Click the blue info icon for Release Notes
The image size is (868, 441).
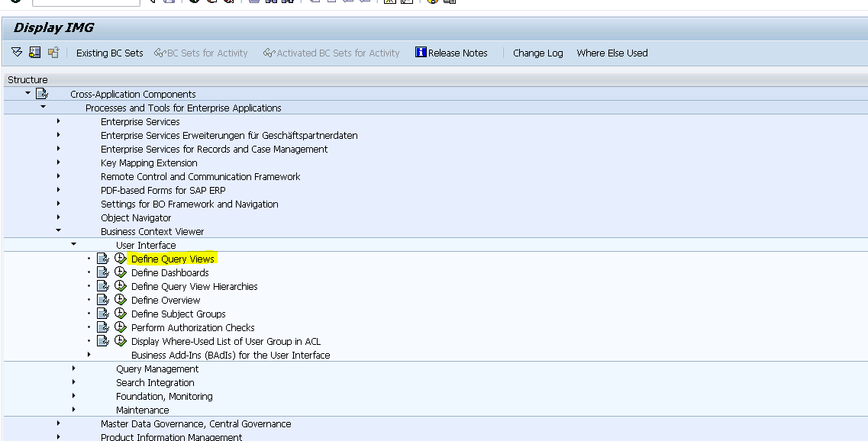click(x=421, y=53)
